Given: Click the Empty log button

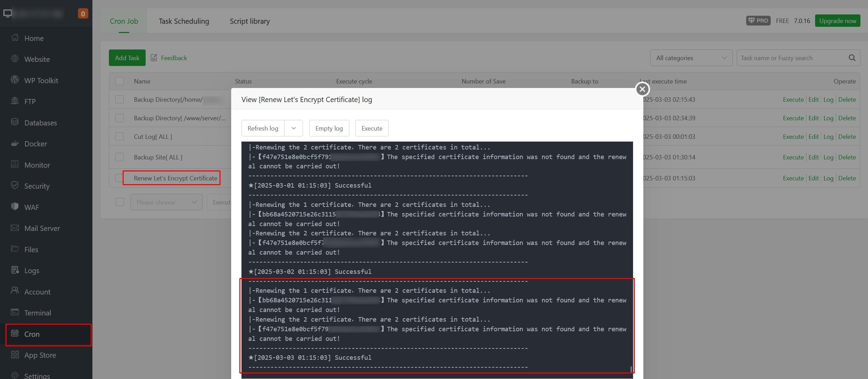Looking at the screenshot, I should 329,128.
